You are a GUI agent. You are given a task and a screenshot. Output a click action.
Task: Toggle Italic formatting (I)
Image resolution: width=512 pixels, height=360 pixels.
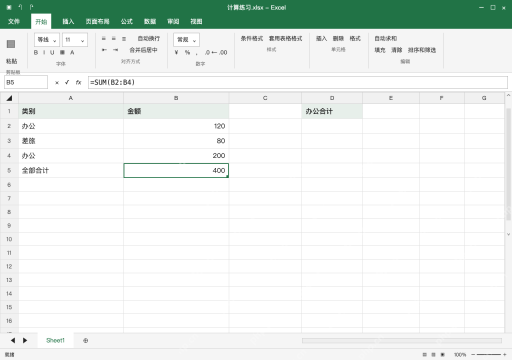pos(44,52)
